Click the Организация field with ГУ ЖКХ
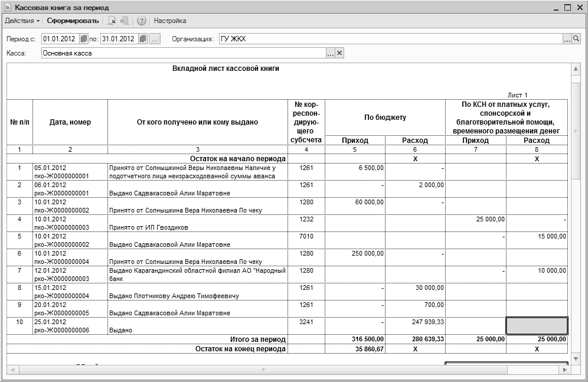Viewport: 588px width, 382px height. [390, 39]
